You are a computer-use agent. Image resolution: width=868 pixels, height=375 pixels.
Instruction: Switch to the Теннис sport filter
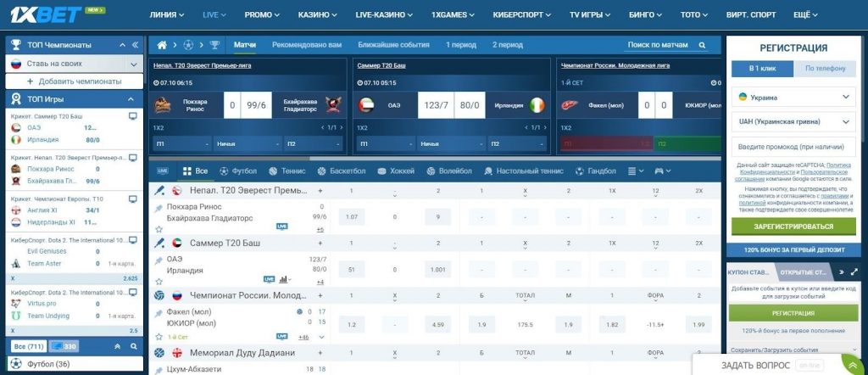287,171
